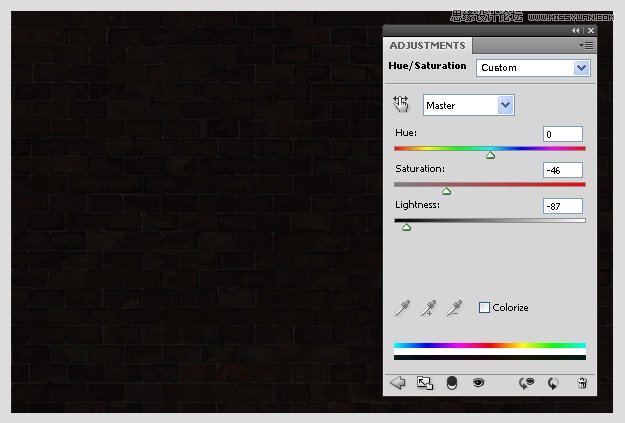
Task: Enable the Colorize checkbox
Action: 484,307
